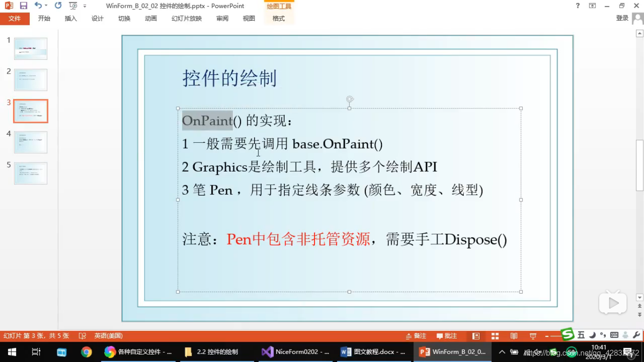
Task: Select slide 4 thumbnail
Action: (x=31, y=142)
